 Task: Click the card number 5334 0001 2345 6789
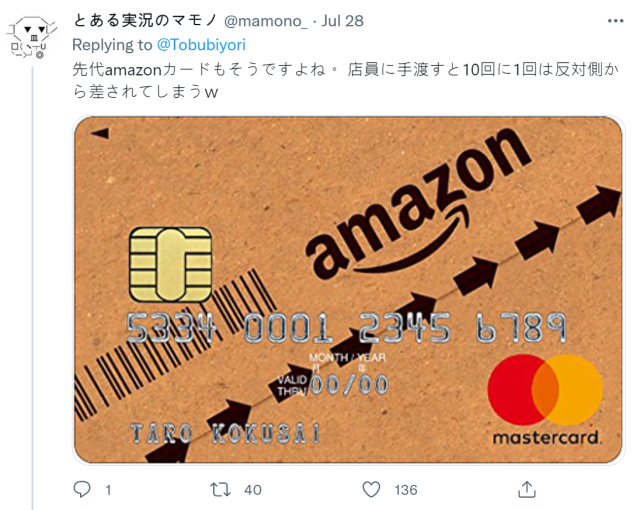[x=346, y=328]
